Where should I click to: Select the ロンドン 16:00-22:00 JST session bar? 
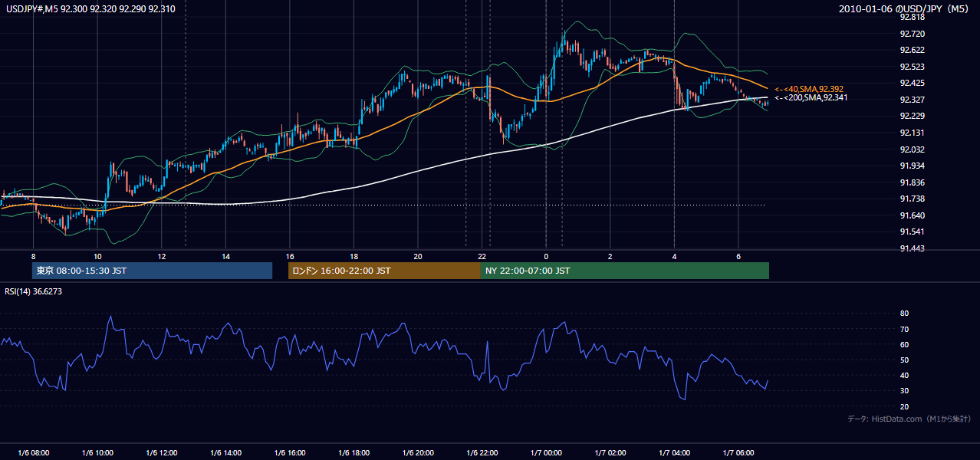click(x=384, y=271)
